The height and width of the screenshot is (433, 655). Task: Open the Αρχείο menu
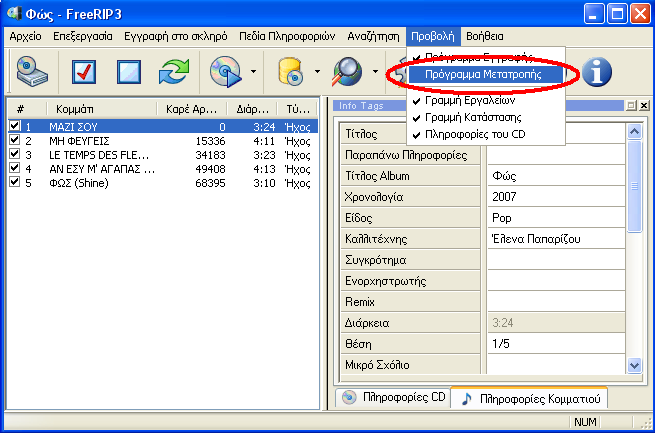click(25, 36)
